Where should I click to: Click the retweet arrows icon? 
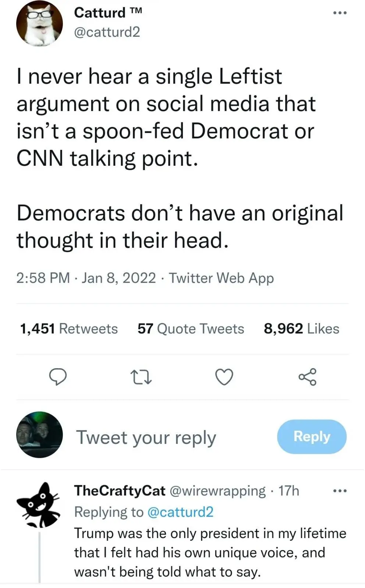(x=141, y=377)
